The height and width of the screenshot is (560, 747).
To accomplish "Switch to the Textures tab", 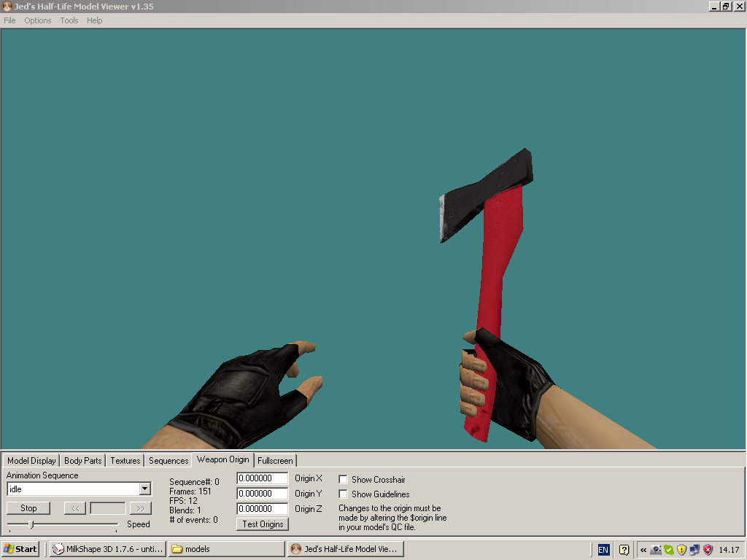I will (125, 461).
